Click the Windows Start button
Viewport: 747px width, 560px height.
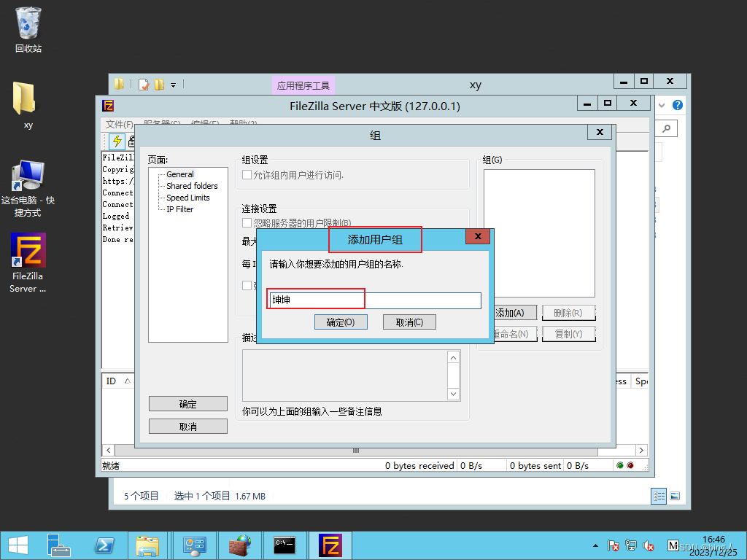coord(18,545)
